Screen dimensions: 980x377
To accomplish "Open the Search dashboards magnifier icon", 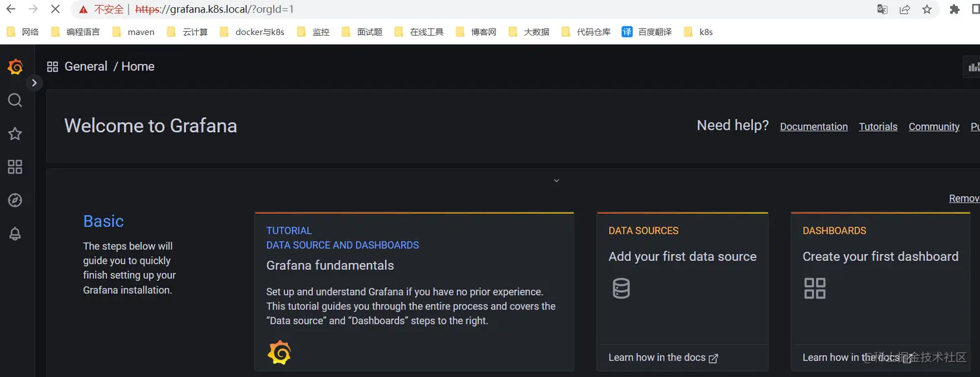I will click(x=15, y=100).
